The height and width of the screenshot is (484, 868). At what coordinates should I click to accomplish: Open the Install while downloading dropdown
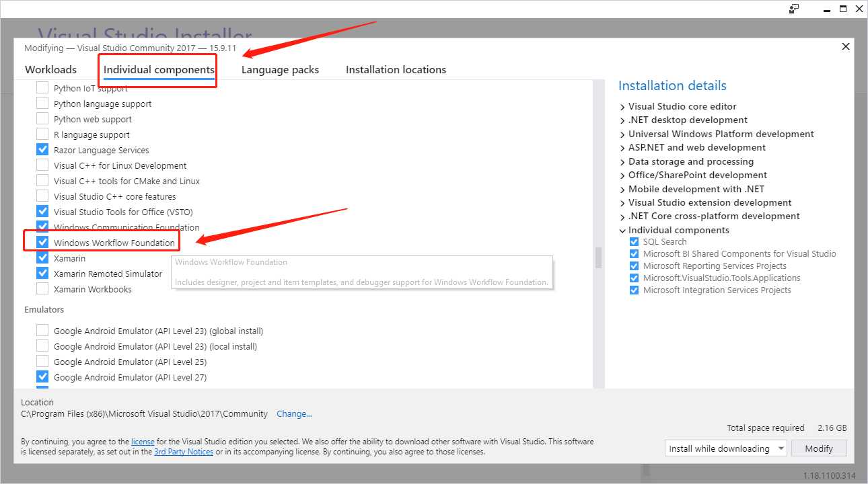tap(725, 448)
